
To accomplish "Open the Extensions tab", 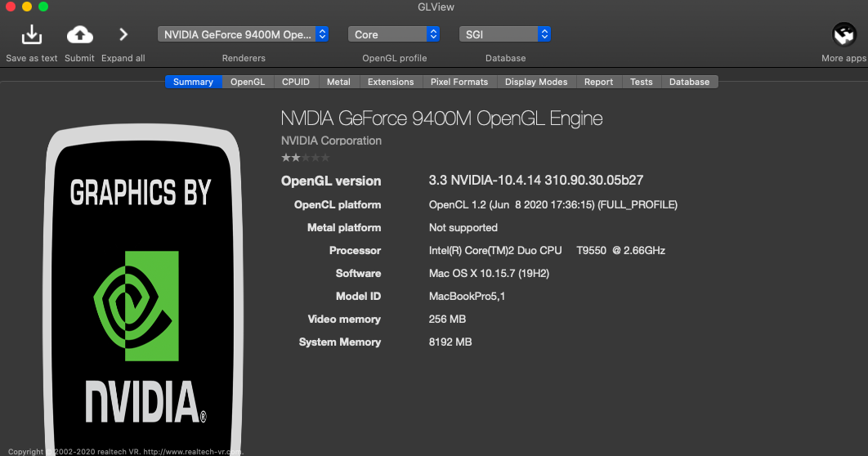I will [x=391, y=82].
